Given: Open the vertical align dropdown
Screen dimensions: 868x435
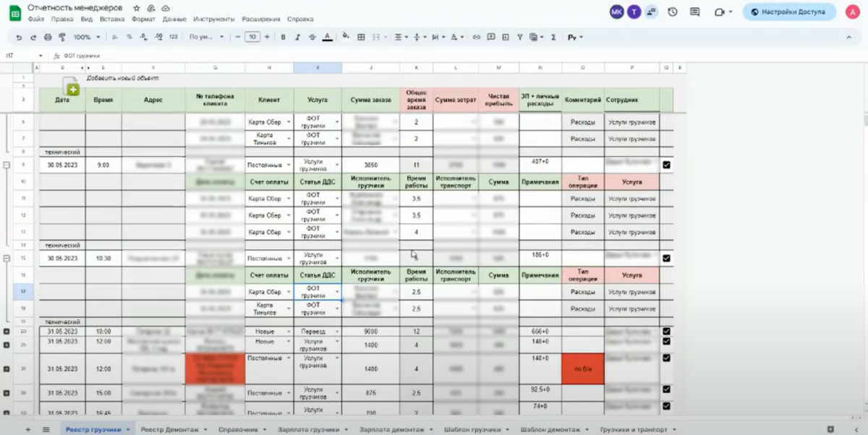Looking at the screenshot, I should [x=421, y=37].
